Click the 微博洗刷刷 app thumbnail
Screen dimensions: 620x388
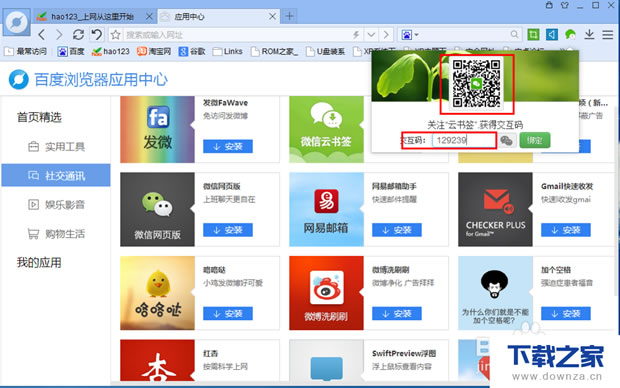(326, 293)
